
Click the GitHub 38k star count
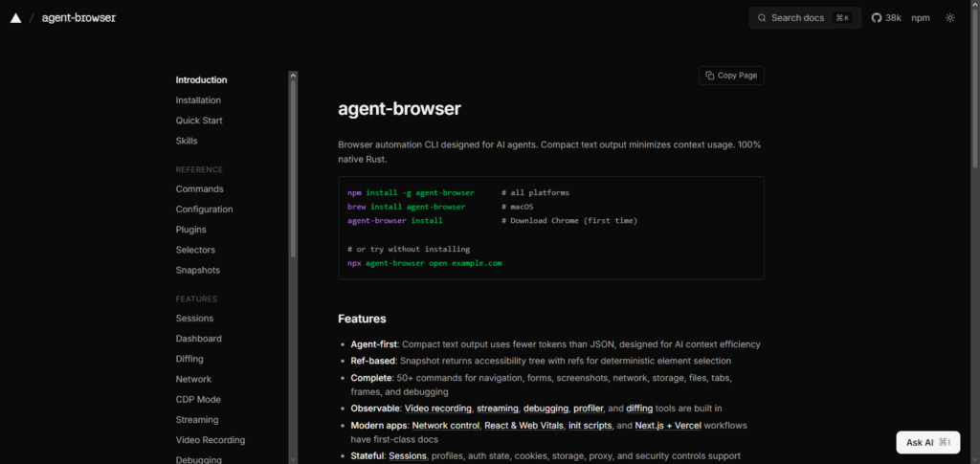[894, 18]
